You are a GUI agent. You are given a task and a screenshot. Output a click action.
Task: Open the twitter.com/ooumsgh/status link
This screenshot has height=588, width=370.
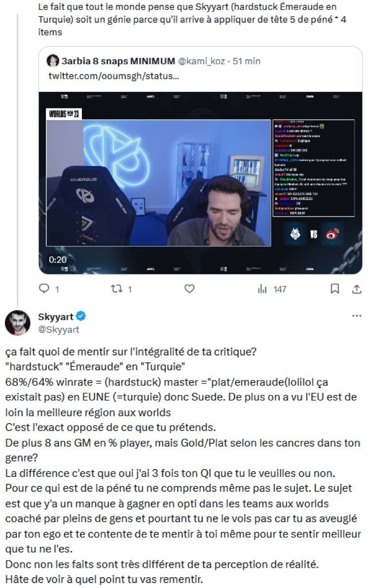pyautogui.click(x=113, y=76)
